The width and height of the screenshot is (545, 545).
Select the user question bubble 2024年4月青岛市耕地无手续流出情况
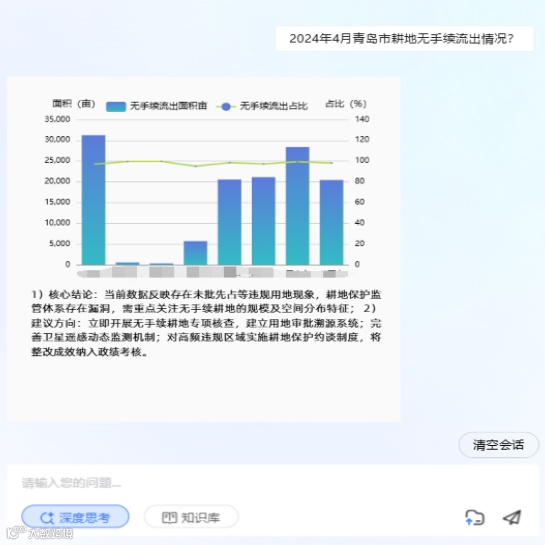tap(405, 39)
